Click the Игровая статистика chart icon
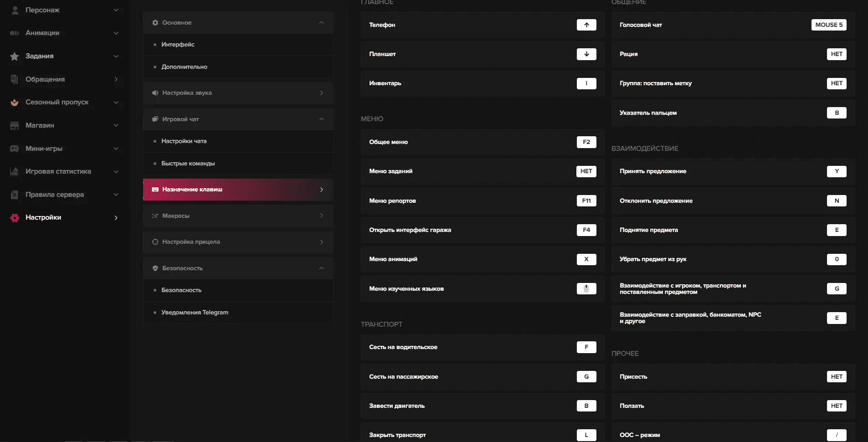The image size is (868, 442). pos(15,172)
